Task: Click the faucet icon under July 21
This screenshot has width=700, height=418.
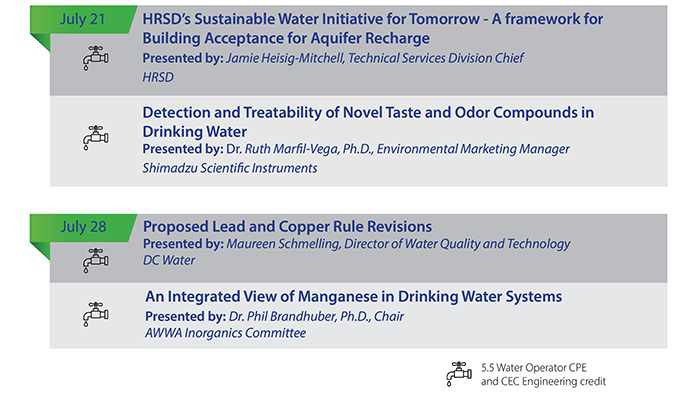Action: point(94,57)
